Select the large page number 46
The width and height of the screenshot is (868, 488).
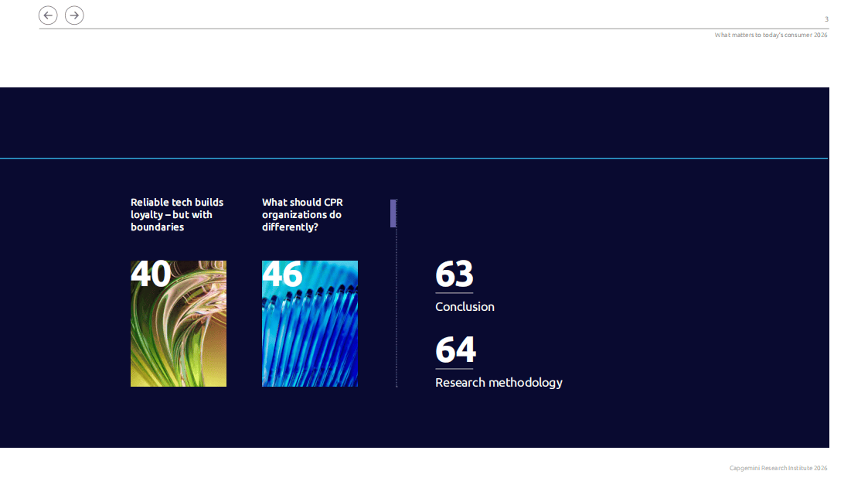282,275
